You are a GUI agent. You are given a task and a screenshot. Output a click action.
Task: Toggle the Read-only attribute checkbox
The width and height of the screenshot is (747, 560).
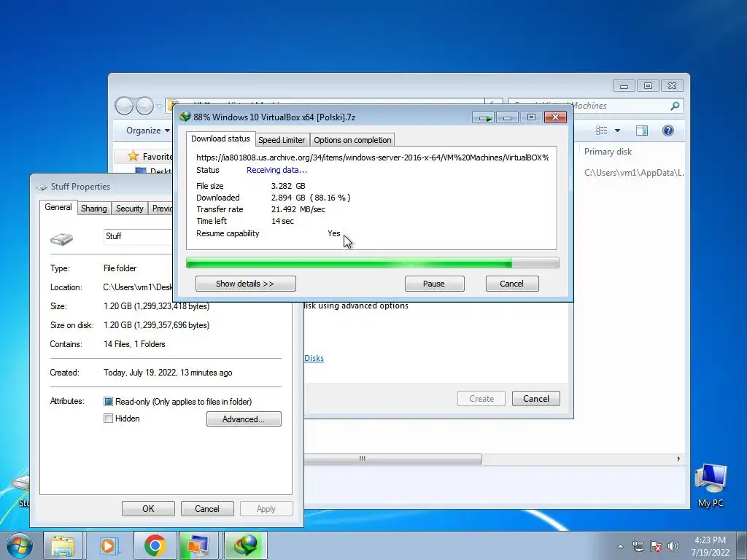(x=108, y=402)
